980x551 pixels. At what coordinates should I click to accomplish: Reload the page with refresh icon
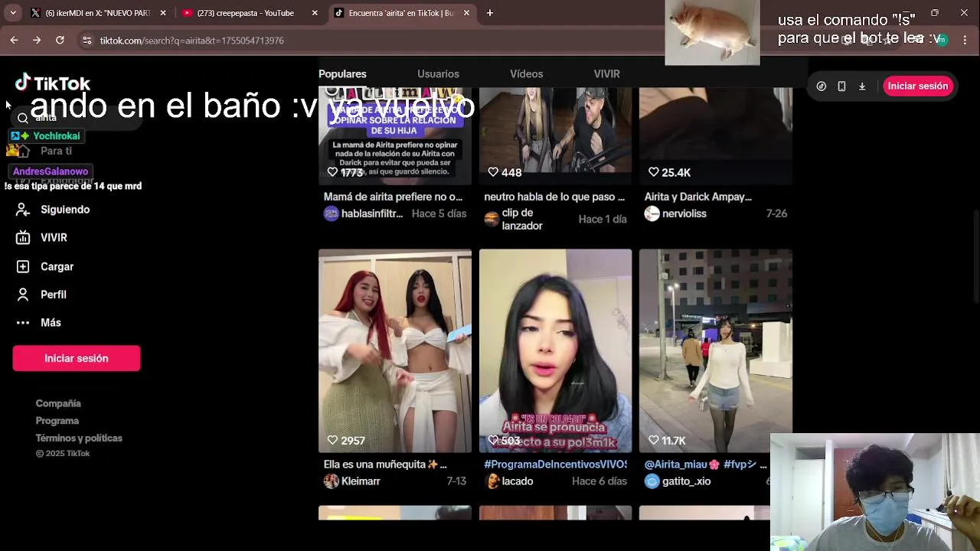tap(60, 40)
